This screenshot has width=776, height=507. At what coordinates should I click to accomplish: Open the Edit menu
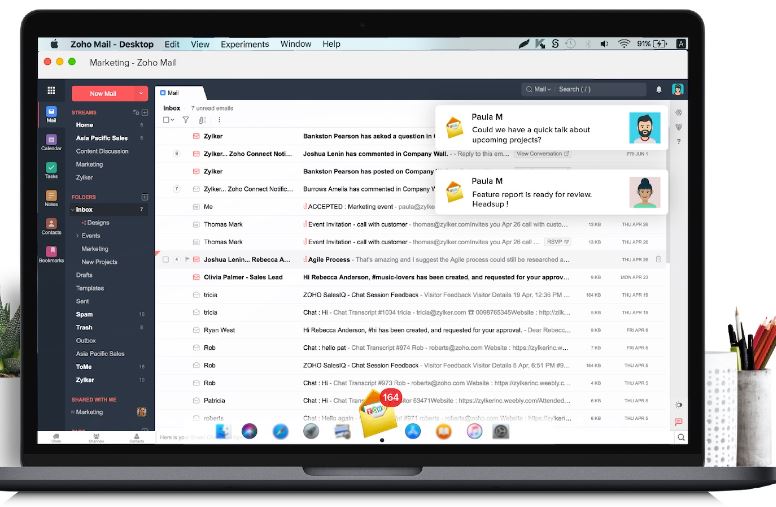(172, 44)
